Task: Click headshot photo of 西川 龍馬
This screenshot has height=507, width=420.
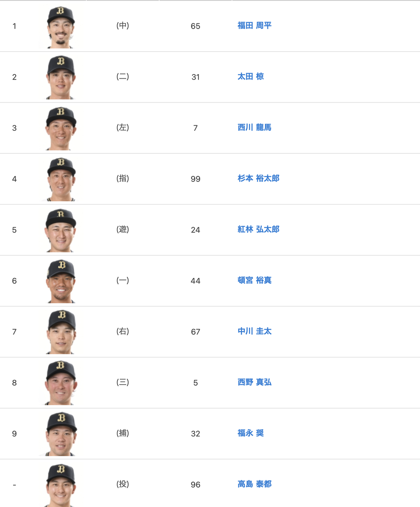Action: pyautogui.click(x=61, y=129)
